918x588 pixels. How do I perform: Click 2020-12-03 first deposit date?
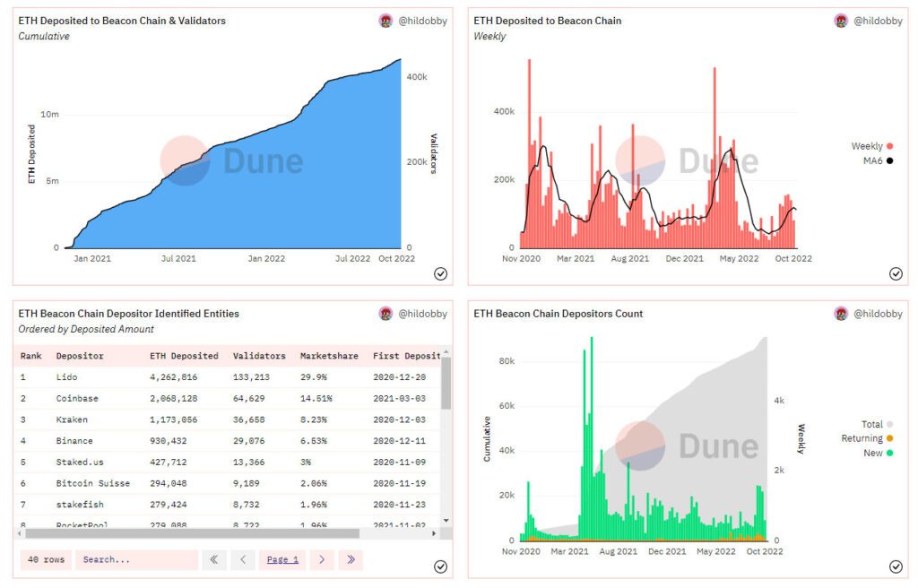click(399, 419)
